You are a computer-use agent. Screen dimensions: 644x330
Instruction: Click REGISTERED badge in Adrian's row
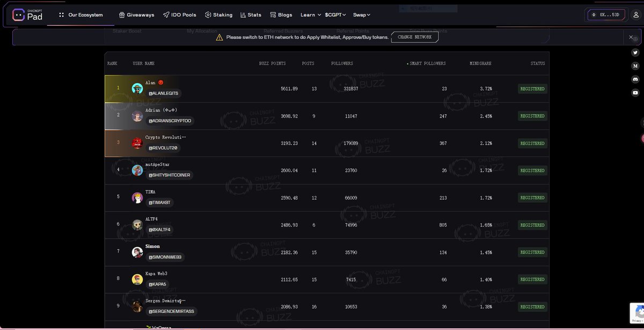click(x=532, y=116)
